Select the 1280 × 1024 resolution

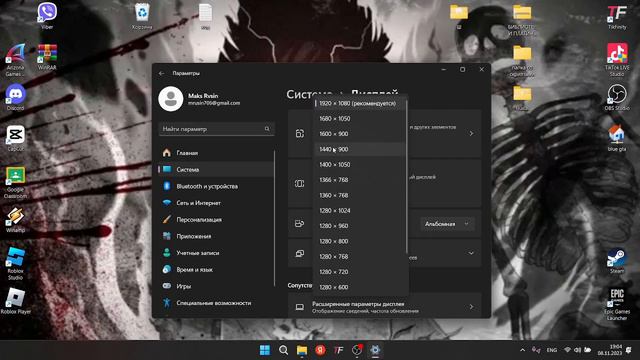pos(360,211)
